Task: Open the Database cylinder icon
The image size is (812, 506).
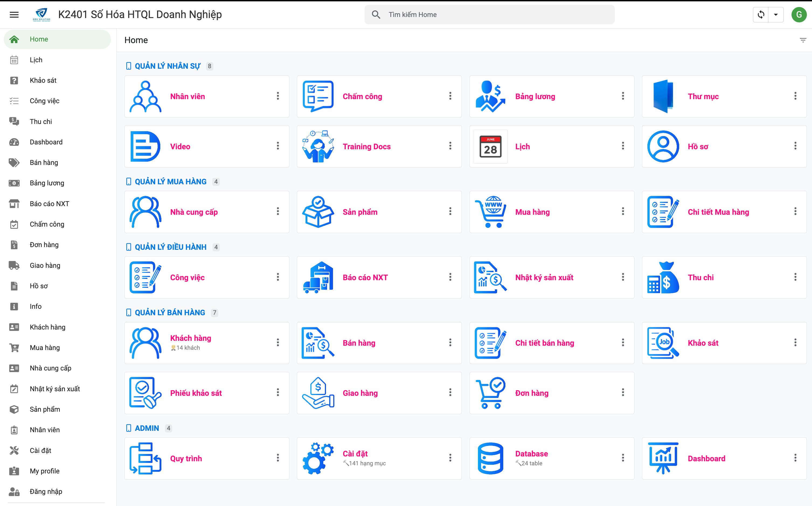Action: click(x=491, y=458)
